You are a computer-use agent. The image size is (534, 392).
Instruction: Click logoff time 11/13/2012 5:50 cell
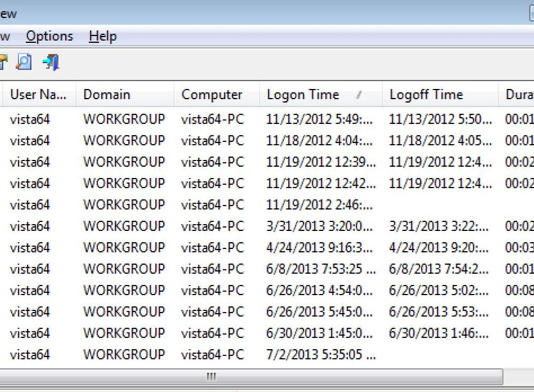click(441, 119)
